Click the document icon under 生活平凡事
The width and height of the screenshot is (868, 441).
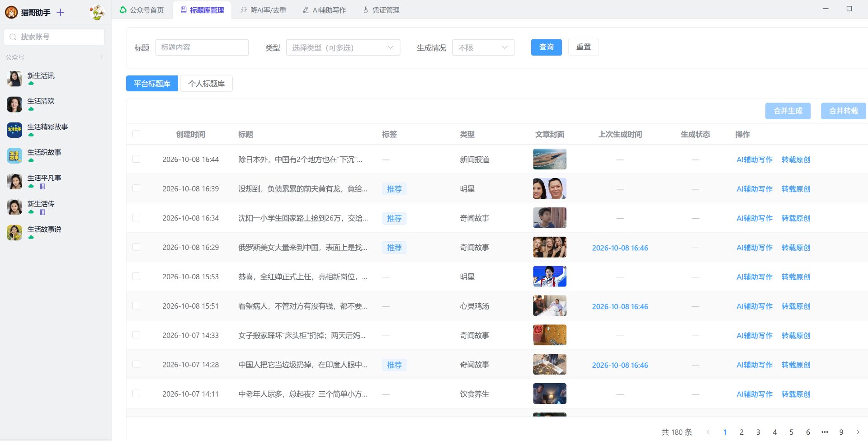pos(42,187)
